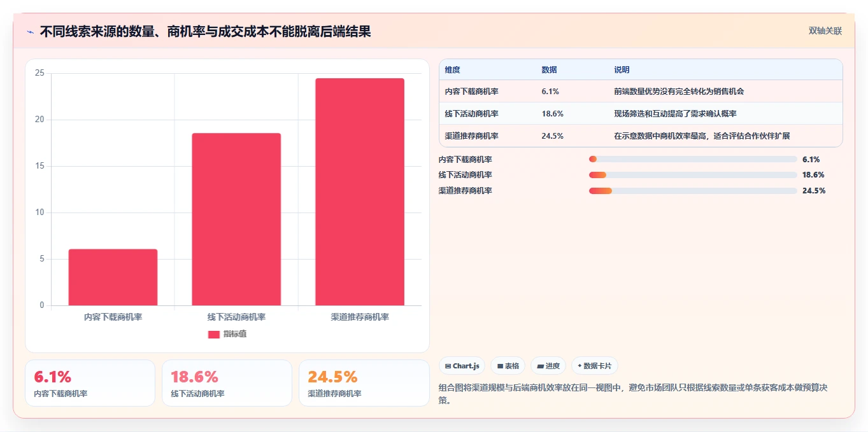Open the 18.6% 线下活动商机率 data card

[x=227, y=383]
